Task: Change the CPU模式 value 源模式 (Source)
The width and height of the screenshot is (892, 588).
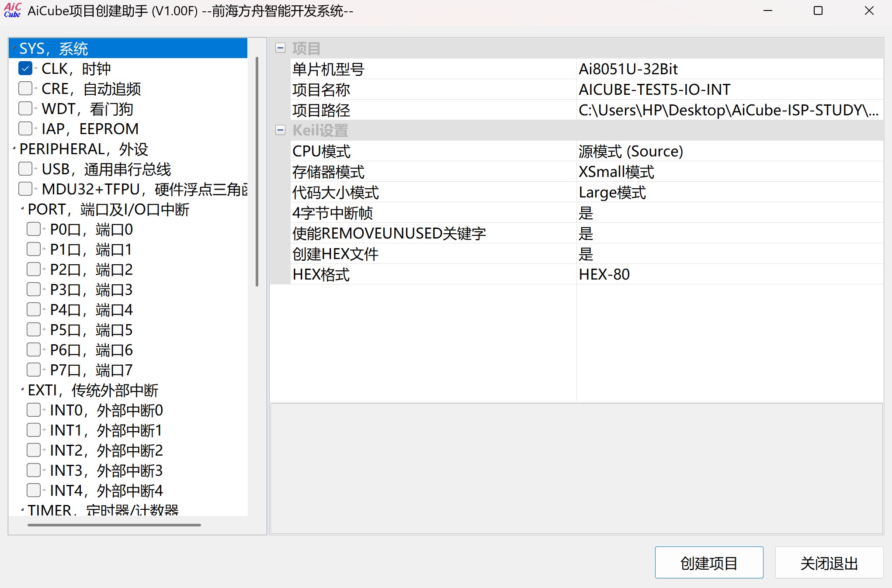Action: click(x=730, y=151)
